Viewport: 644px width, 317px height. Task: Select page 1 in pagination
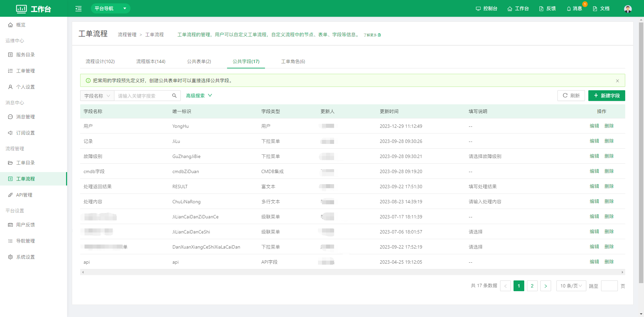(519, 286)
